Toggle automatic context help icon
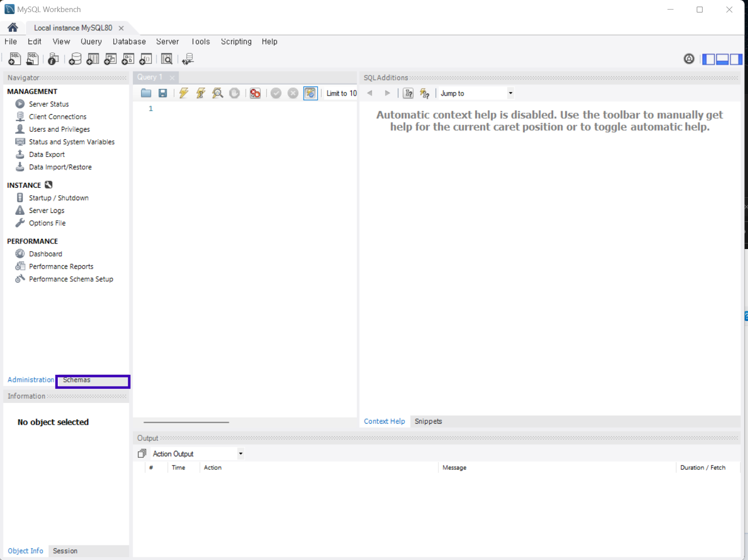Viewport: 748px width, 560px height. click(x=425, y=93)
